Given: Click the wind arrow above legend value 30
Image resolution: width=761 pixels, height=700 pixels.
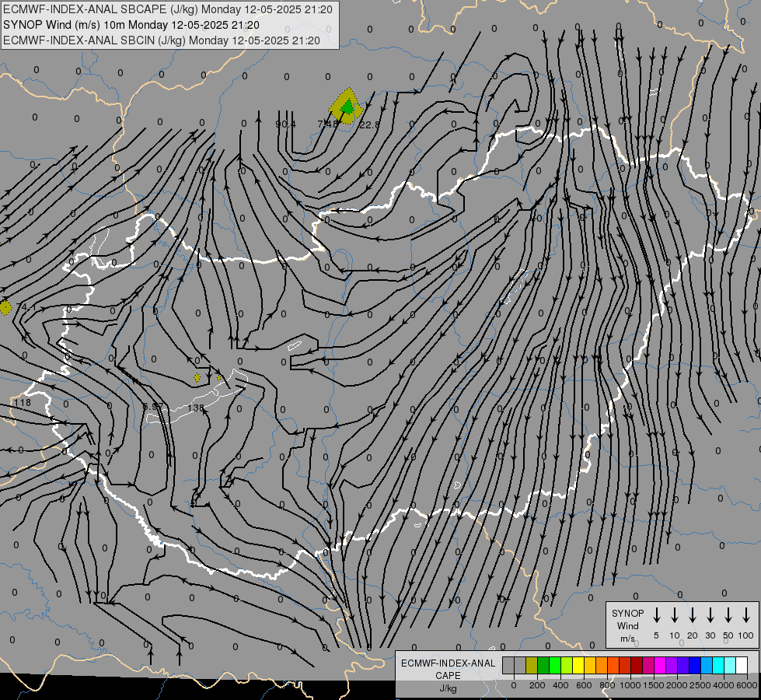Looking at the screenshot, I should pyautogui.click(x=710, y=615).
